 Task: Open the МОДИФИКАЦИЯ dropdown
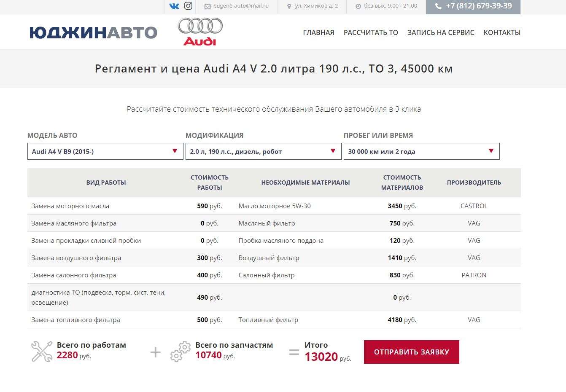263,151
